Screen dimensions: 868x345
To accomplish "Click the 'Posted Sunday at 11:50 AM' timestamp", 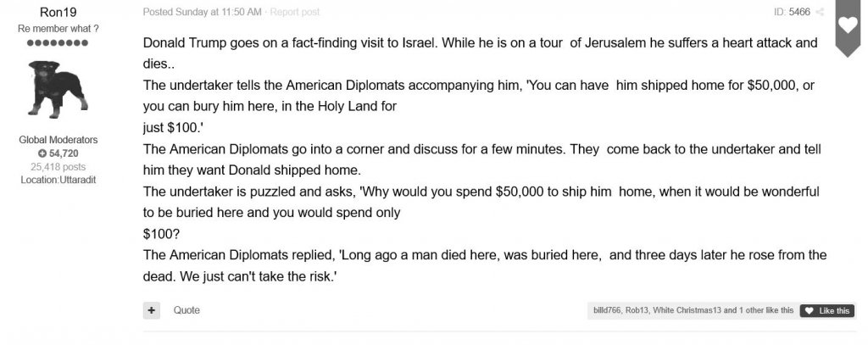I will (x=203, y=12).
